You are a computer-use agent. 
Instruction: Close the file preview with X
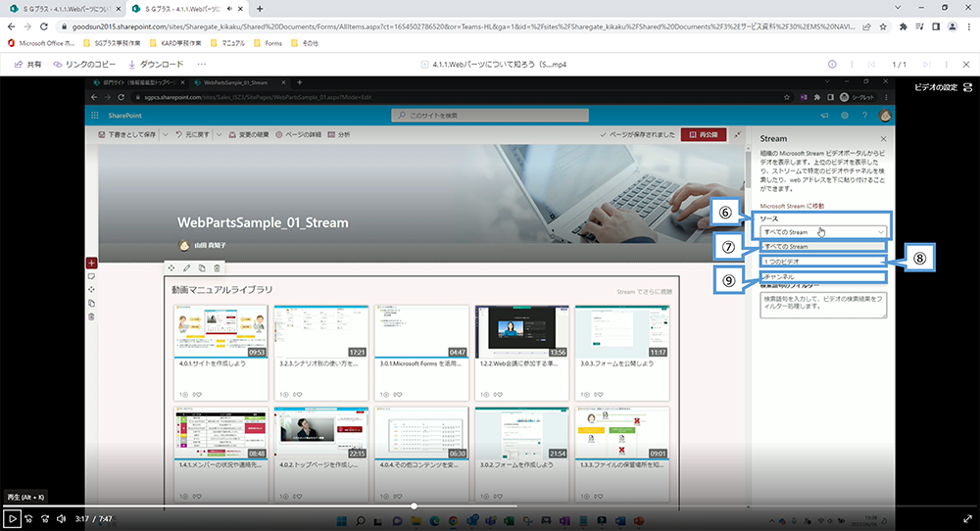pyautogui.click(x=966, y=65)
